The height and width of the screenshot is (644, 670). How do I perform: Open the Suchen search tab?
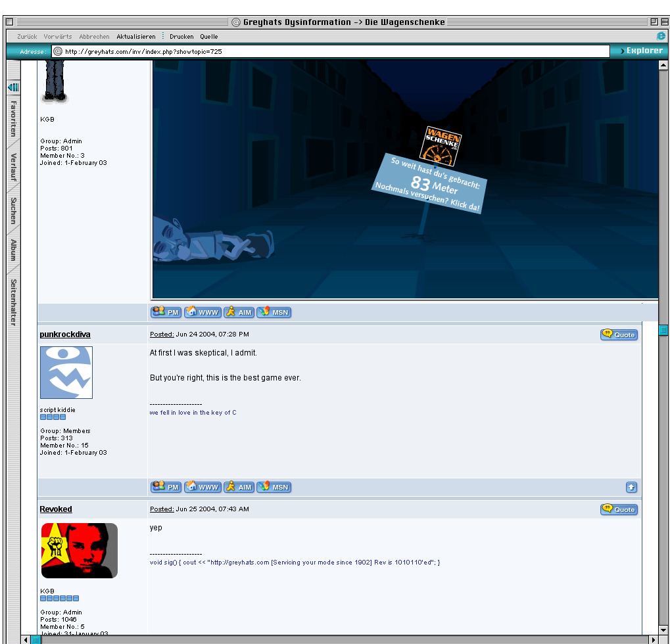click(14, 210)
